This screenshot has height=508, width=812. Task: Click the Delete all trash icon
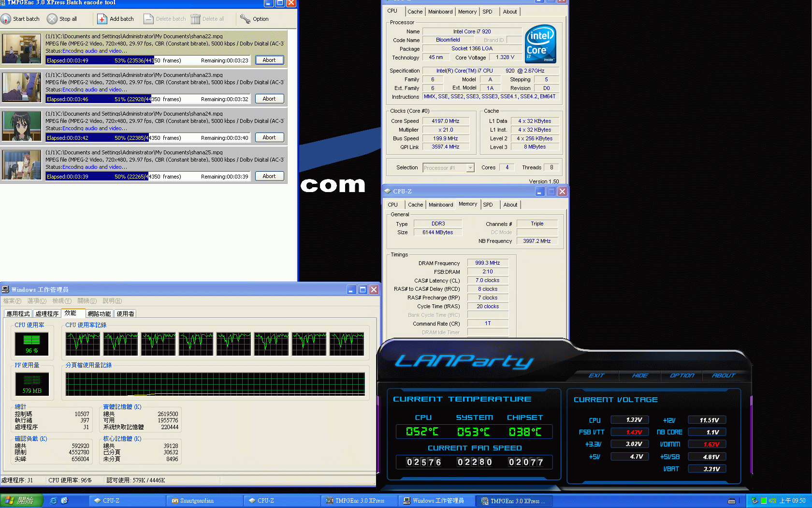tap(195, 19)
